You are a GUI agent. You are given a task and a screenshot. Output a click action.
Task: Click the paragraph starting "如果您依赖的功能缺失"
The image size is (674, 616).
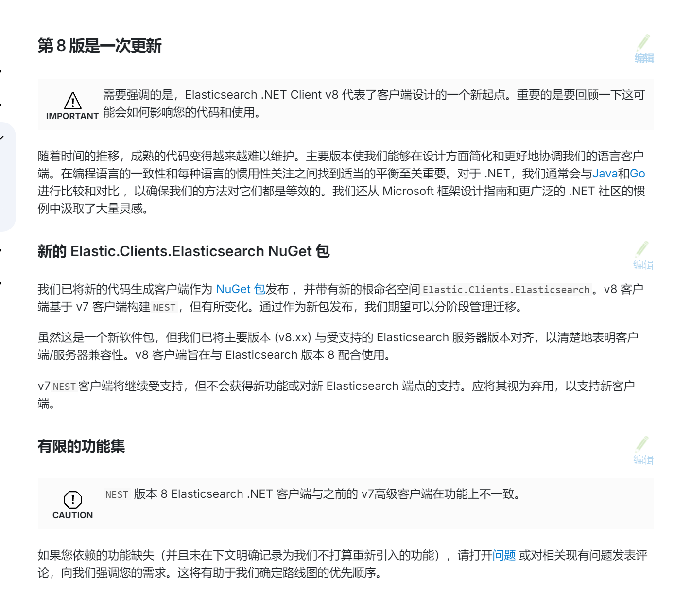point(343,564)
